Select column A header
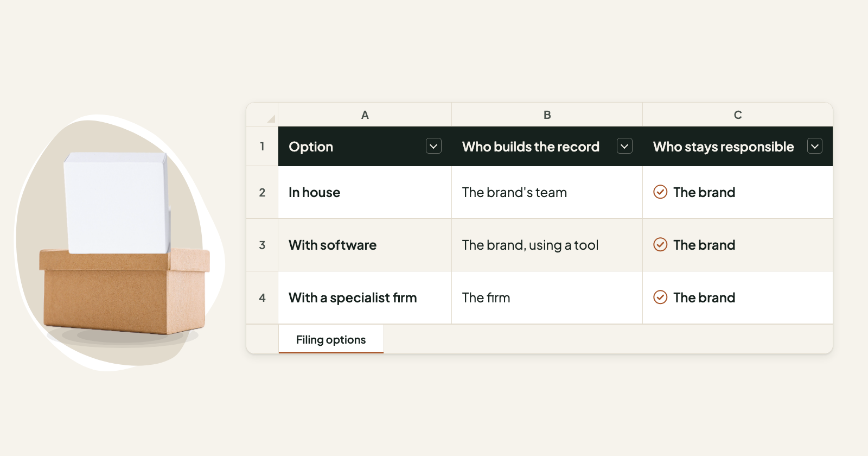Image resolution: width=868 pixels, height=456 pixels. [365, 115]
